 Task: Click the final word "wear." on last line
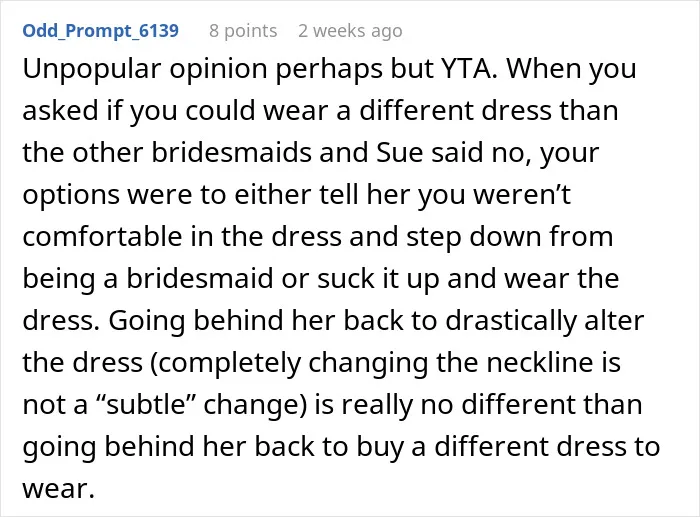58,490
